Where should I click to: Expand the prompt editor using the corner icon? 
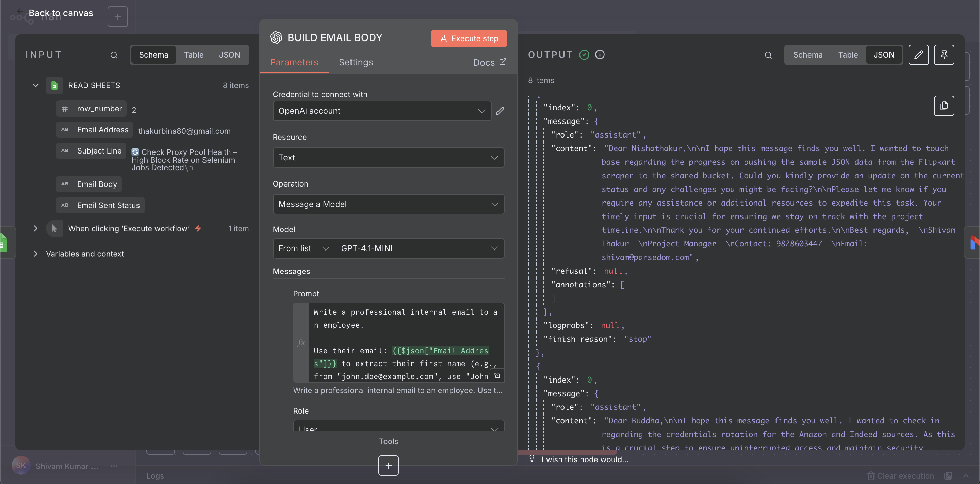pos(497,375)
